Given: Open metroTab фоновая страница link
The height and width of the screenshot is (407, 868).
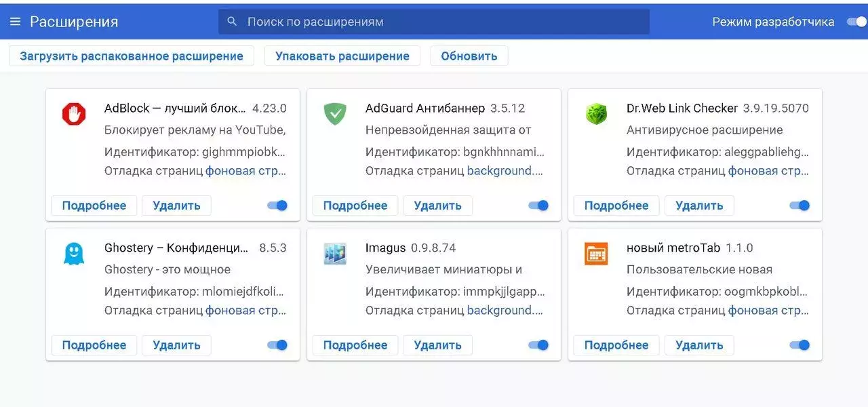Looking at the screenshot, I should pos(769,311).
